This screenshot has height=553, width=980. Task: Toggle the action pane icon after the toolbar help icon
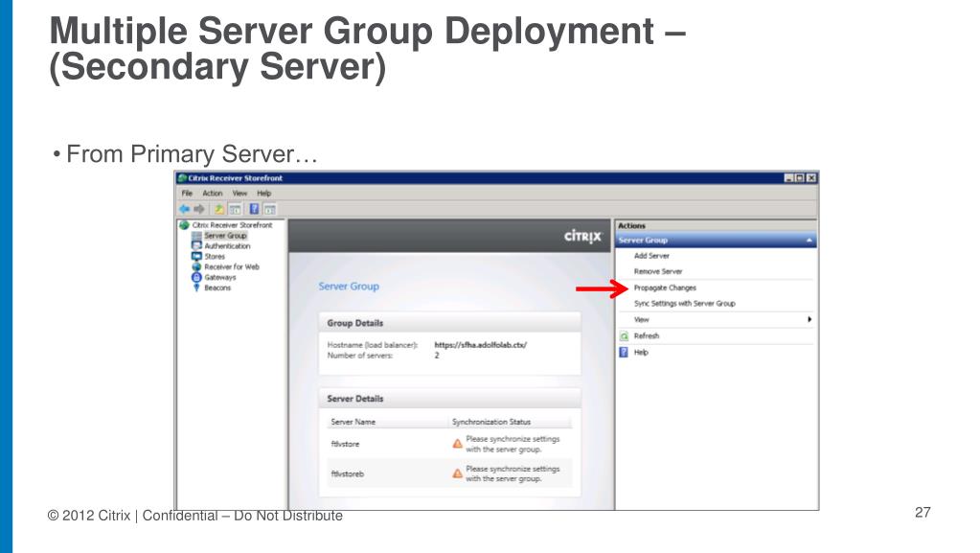(270, 209)
